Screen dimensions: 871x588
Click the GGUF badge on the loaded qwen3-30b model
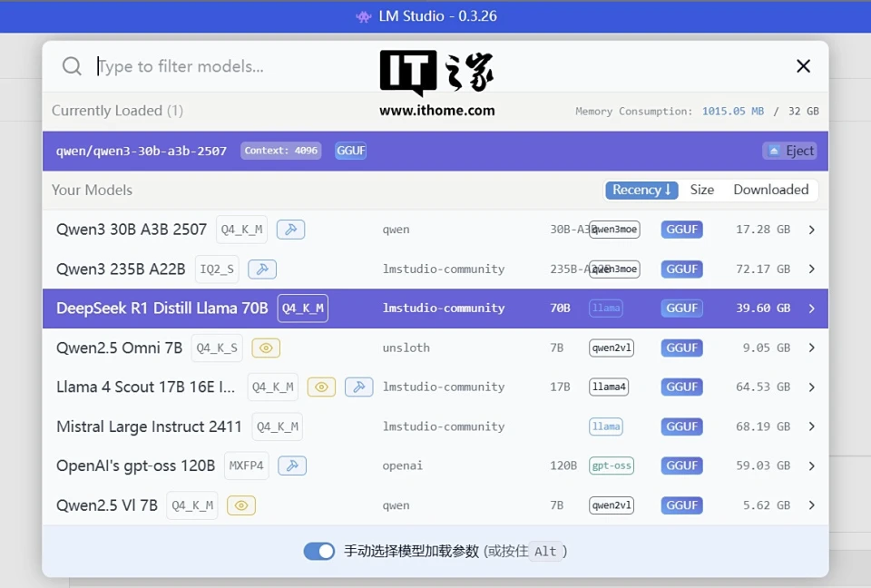click(350, 151)
